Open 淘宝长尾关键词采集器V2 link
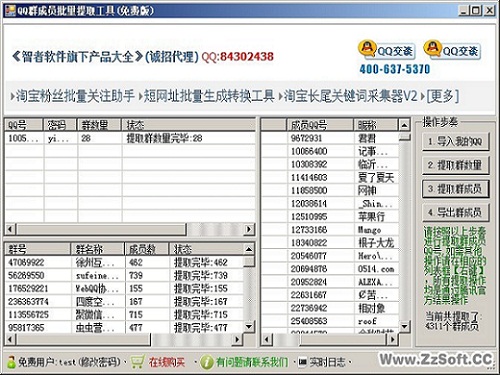Viewport: 500px width, 375px height. [x=351, y=96]
